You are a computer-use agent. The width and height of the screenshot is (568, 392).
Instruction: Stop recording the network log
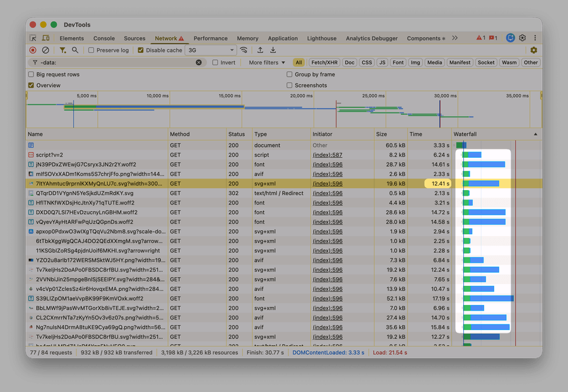coord(33,50)
